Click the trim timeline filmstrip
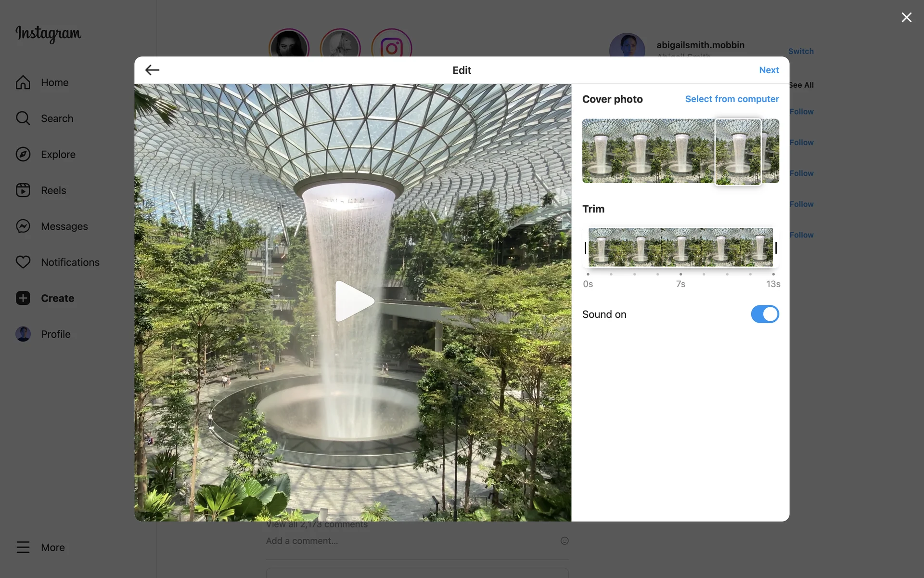 point(680,248)
